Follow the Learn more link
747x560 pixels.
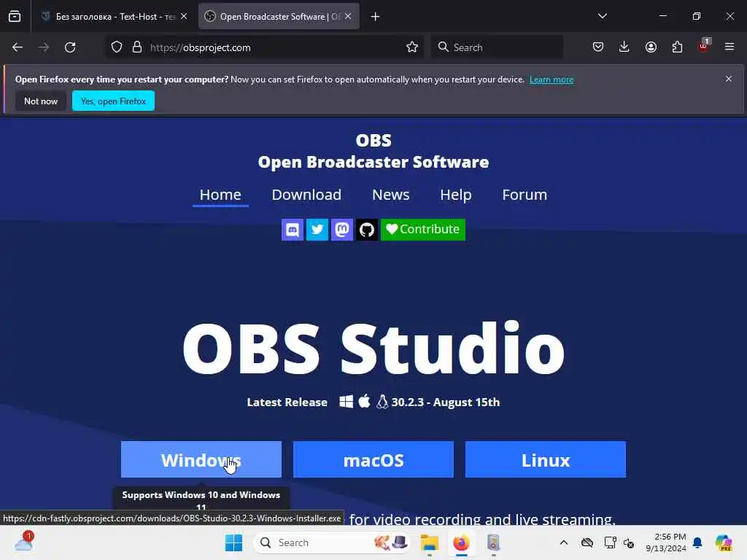[x=551, y=79]
